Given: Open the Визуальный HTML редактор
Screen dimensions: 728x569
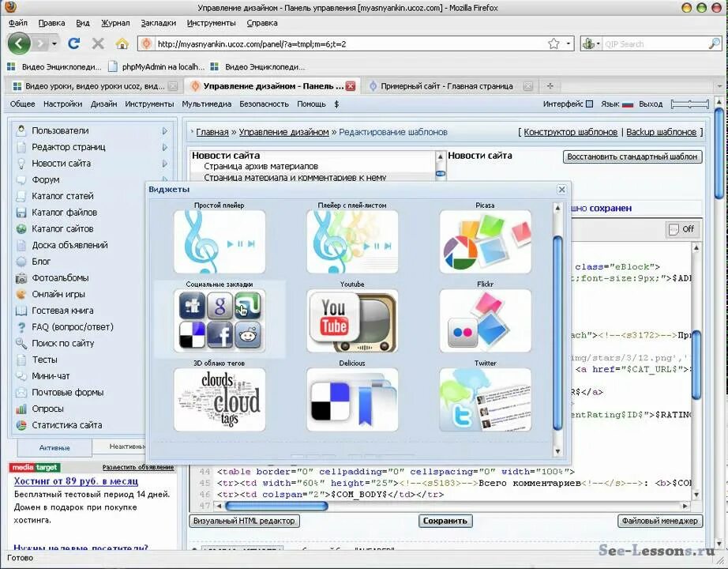Looking at the screenshot, I should tap(244, 521).
